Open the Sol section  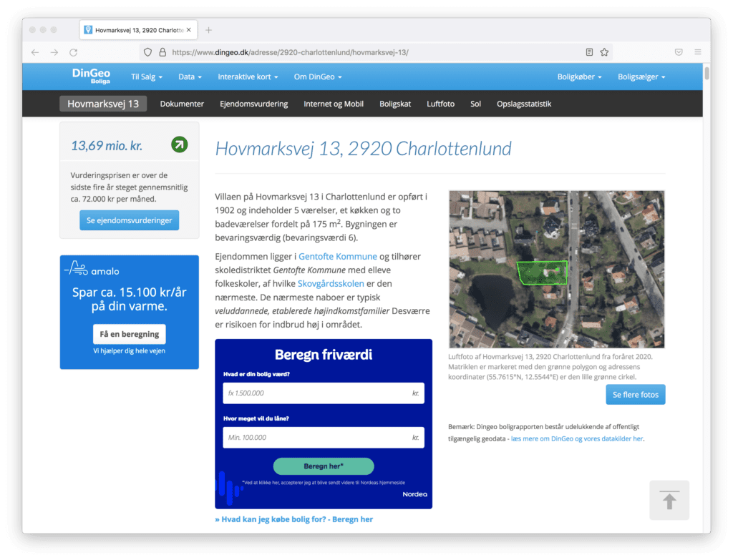475,104
